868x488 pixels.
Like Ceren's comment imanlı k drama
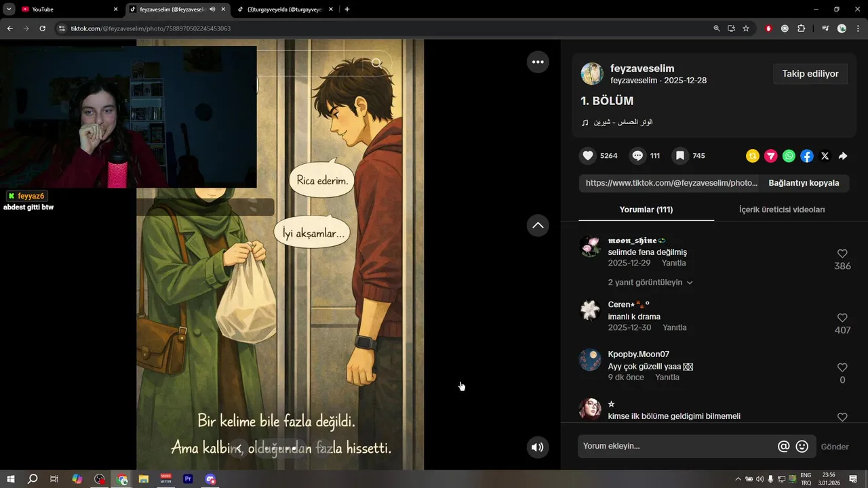click(x=842, y=318)
